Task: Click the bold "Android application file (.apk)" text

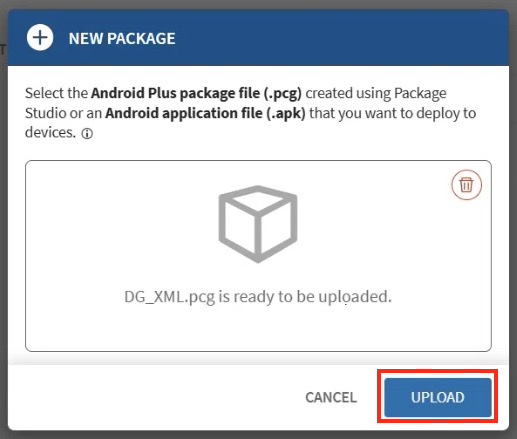Action: (x=205, y=113)
